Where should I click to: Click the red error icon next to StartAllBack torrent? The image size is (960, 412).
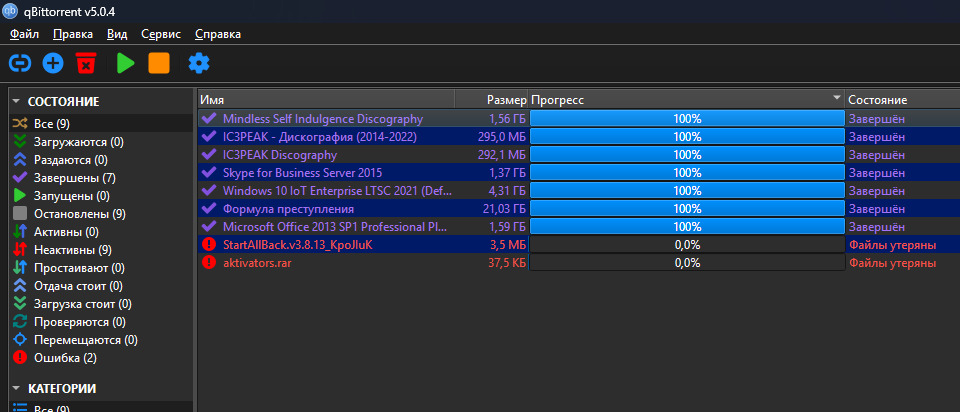point(209,245)
